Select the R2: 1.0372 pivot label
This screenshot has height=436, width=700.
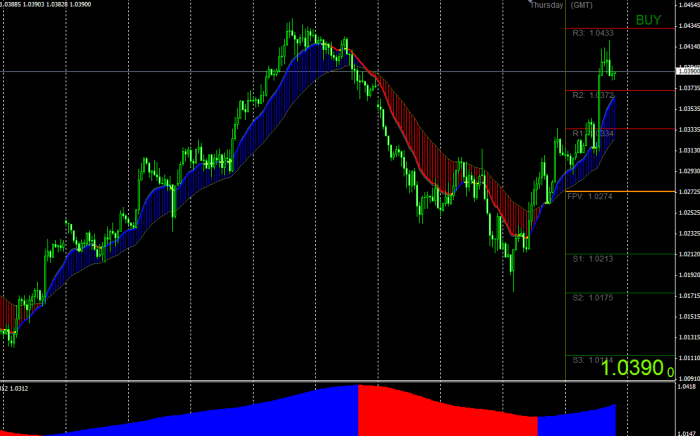593,95
